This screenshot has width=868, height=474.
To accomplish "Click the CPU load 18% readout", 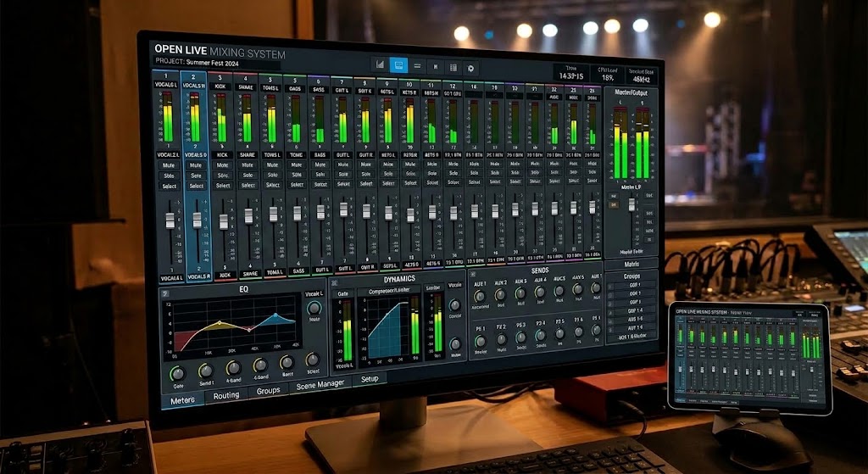I will click(607, 75).
